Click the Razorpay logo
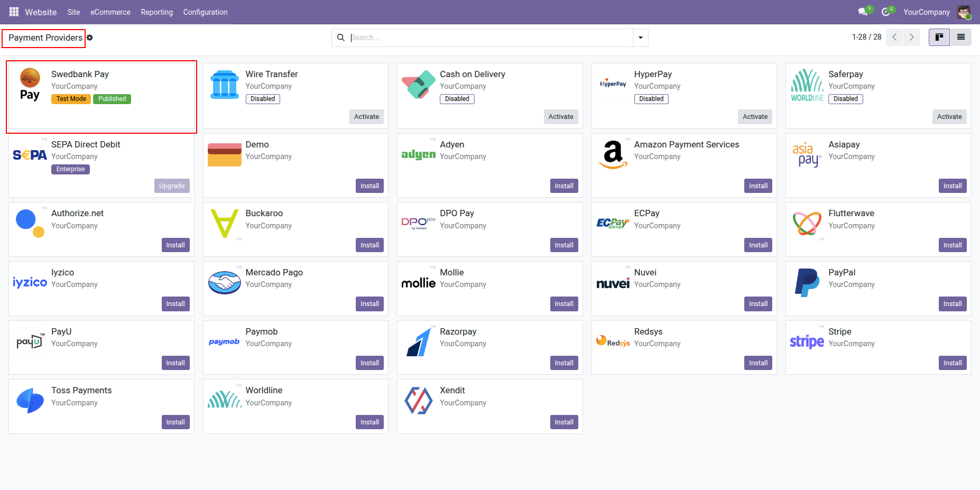Screen dimensions: 980x490 point(419,342)
